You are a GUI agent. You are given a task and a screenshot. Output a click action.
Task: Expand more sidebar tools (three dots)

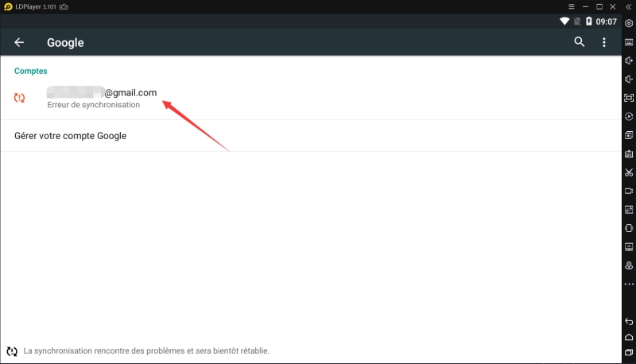pos(629,285)
